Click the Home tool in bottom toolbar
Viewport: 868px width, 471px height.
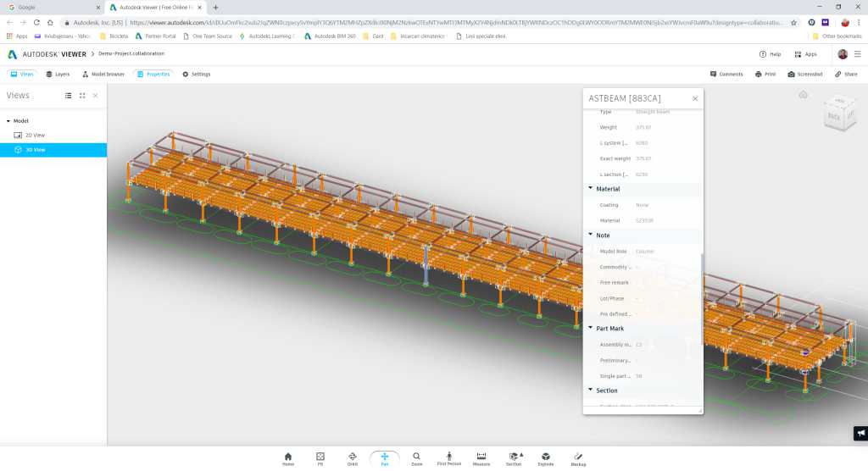click(288, 459)
